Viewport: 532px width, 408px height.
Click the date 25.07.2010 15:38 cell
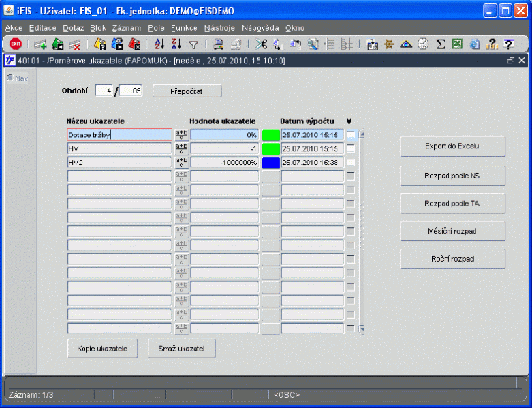coord(312,163)
